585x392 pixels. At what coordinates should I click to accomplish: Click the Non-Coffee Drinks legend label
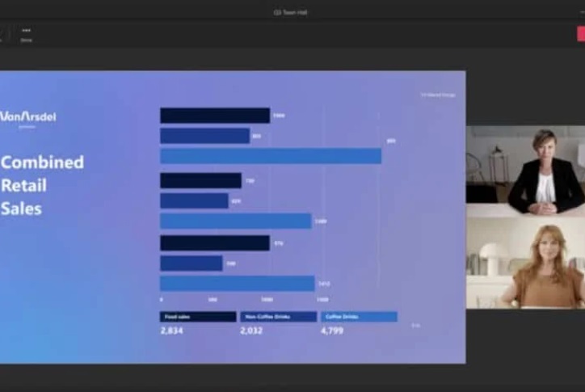pyautogui.click(x=278, y=317)
